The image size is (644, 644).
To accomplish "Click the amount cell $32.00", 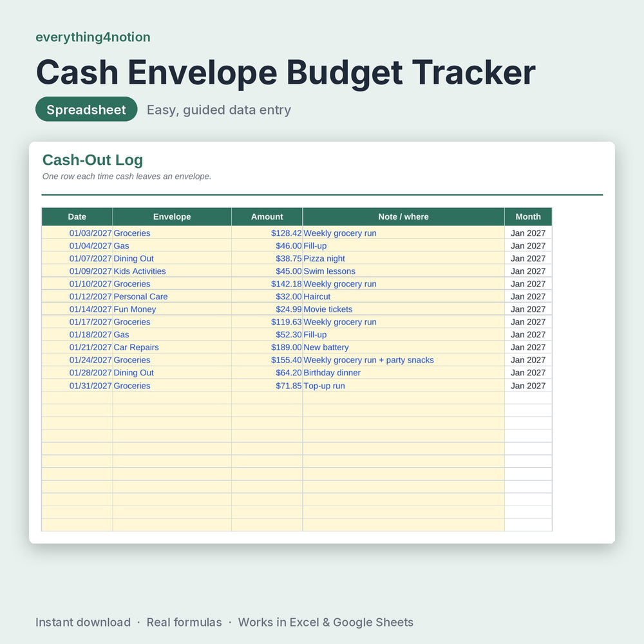I will 267,296.
